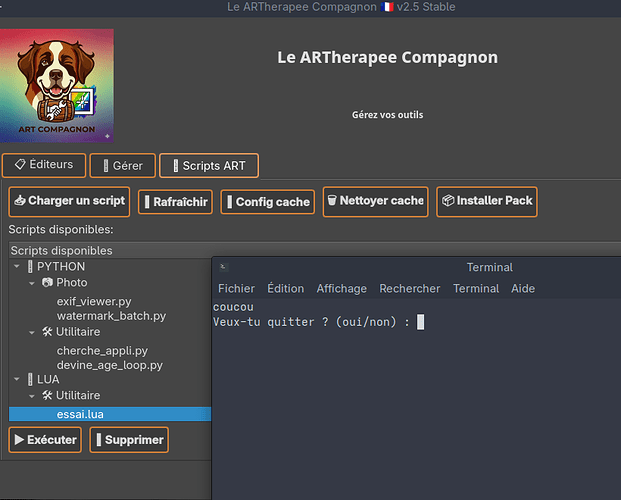Viewport: 621px width, 500px height.
Task: Click the play icon on Exécuter
Action: [19, 439]
